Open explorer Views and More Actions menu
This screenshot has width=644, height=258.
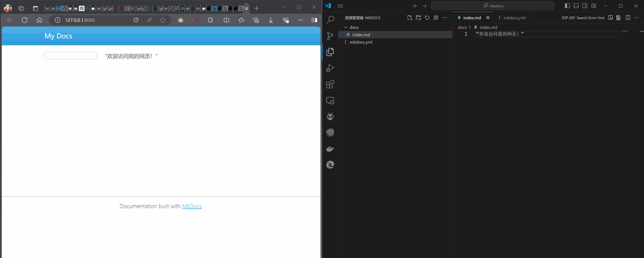444,18
